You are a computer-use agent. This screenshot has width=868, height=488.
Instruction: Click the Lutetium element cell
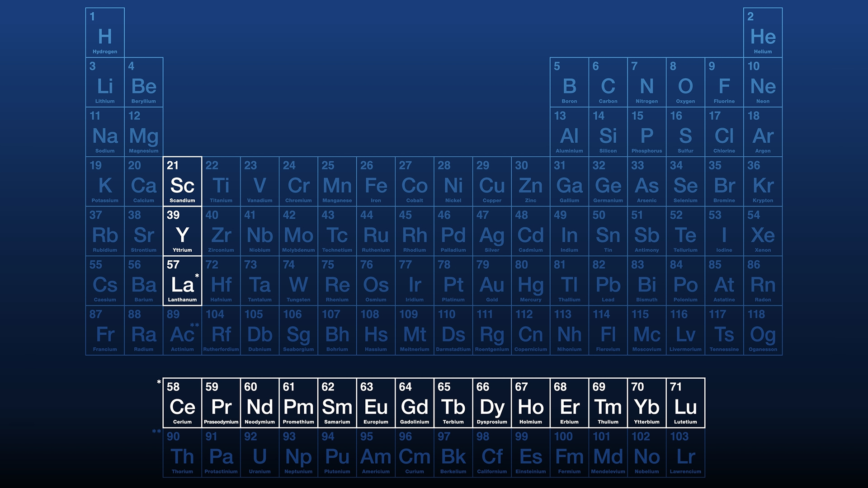coord(685,403)
